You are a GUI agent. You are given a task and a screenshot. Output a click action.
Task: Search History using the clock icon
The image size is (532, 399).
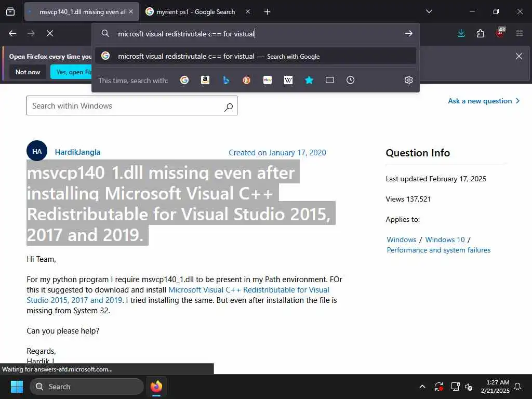(x=350, y=80)
